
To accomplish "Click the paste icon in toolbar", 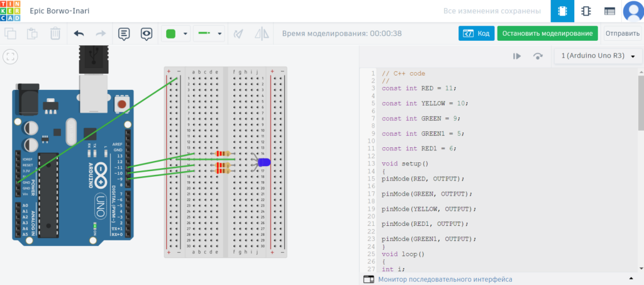I will [33, 34].
